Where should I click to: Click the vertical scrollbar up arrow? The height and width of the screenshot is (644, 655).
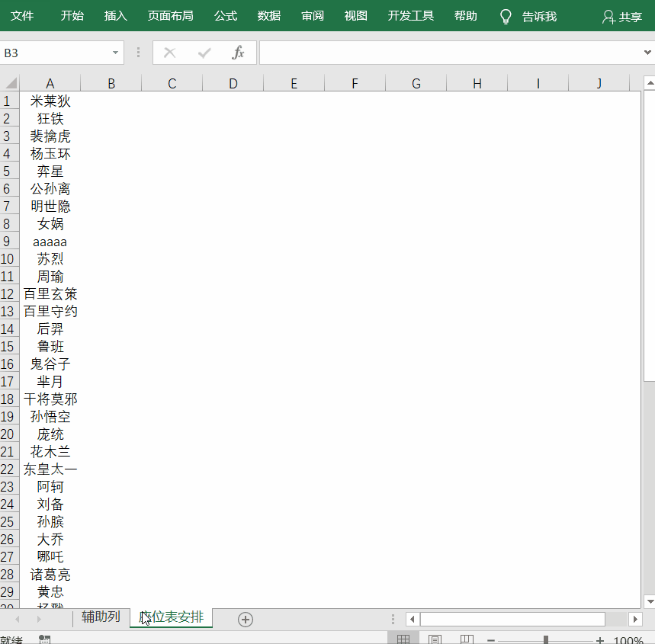tap(650, 83)
